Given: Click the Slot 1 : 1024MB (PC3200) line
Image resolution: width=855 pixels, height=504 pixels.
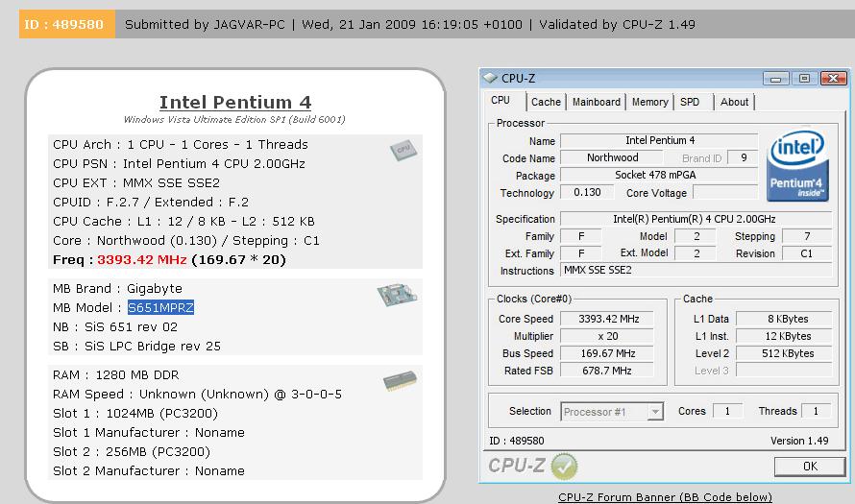Looking at the screenshot, I should tap(135, 414).
